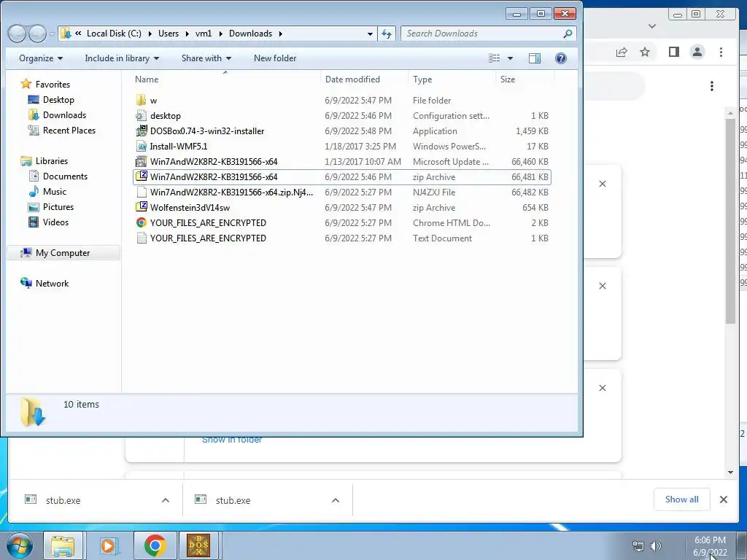Close the Chrome downloads bar
Image resolution: width=747 pixels, height=560 pixels.
[x=723, y=499]
